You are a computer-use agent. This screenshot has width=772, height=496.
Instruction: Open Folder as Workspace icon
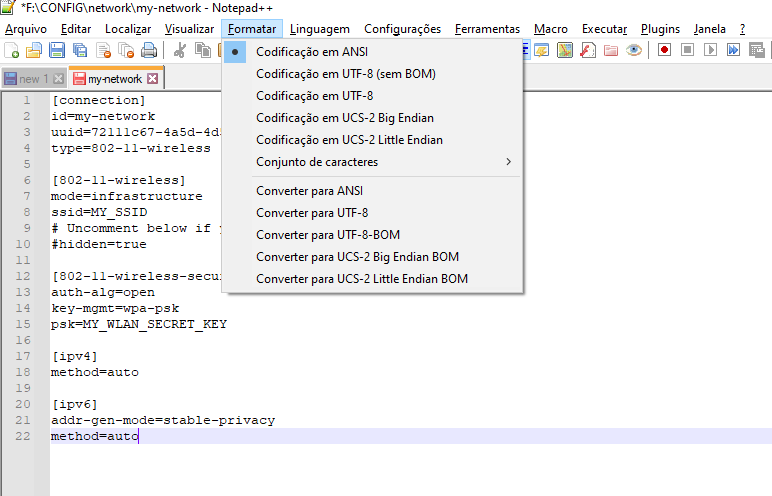[611, 50]
